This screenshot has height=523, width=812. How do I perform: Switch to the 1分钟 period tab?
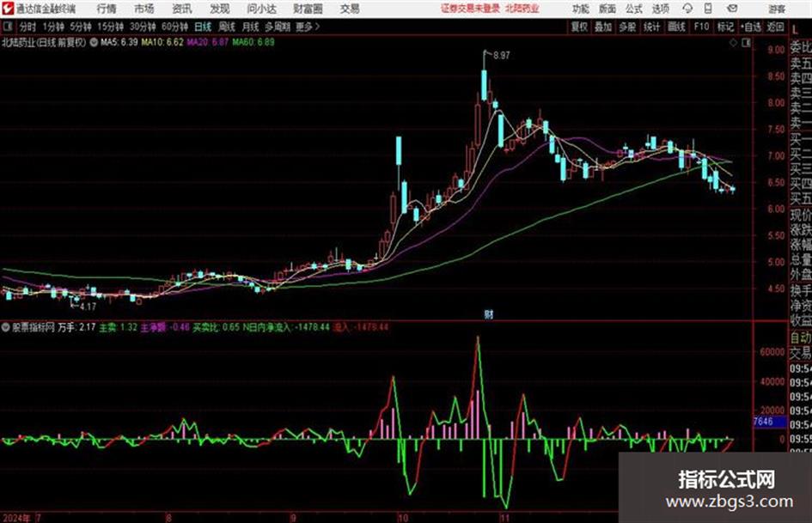pyautogui.click(x=53, y=27)
